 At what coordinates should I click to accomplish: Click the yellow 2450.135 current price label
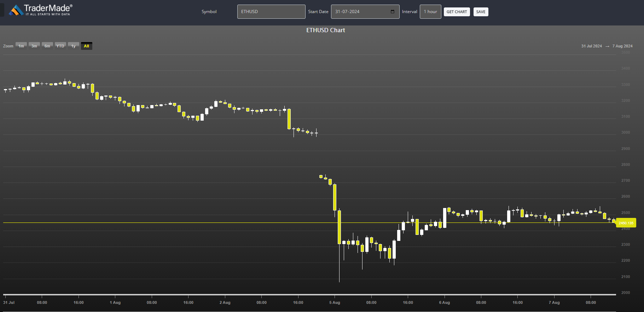coord(626,223)
